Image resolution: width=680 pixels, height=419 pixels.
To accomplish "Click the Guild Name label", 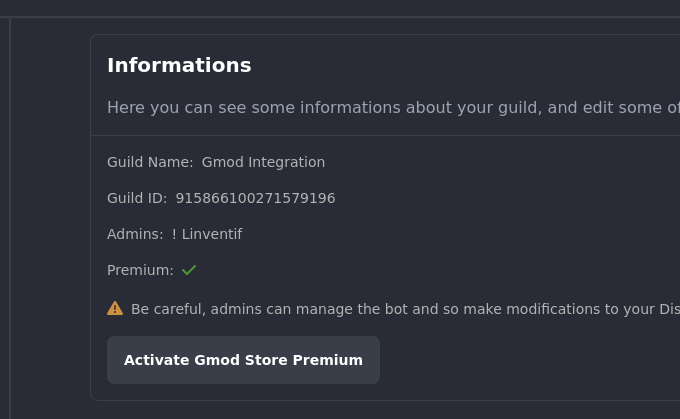I will click(x=150, y=162).
